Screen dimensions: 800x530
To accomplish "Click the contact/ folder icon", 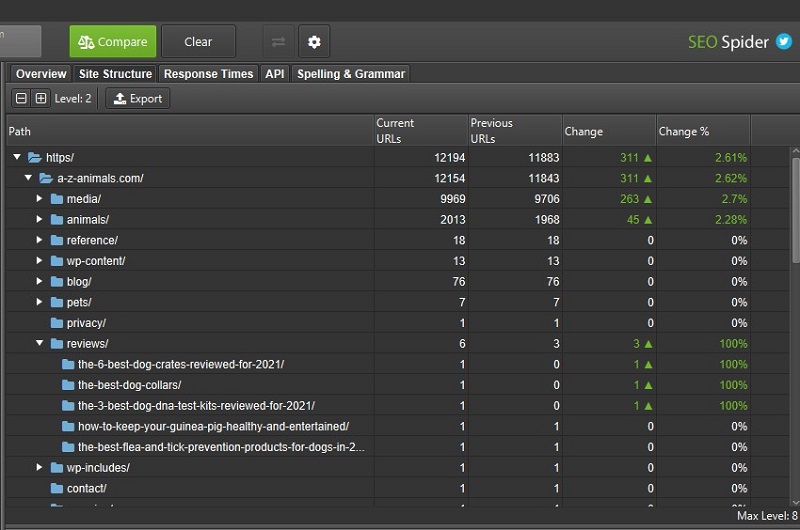I will tap(57, 489).
